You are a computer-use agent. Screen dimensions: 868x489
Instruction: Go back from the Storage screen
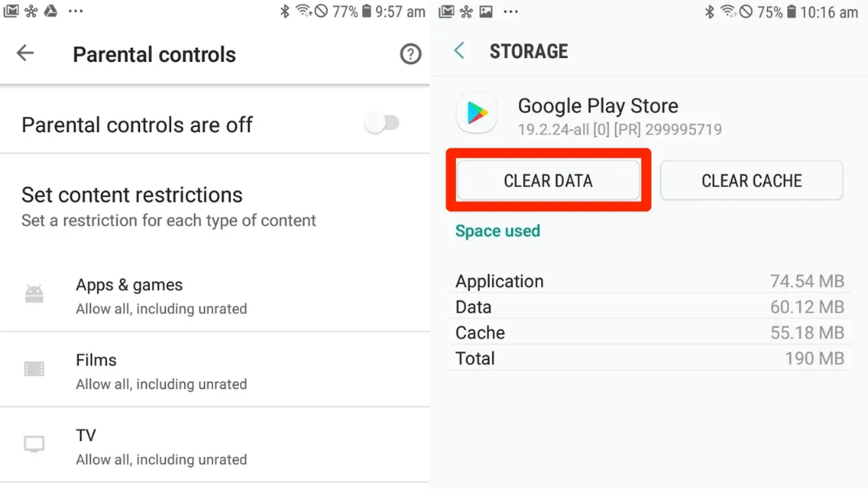[460, 51]
